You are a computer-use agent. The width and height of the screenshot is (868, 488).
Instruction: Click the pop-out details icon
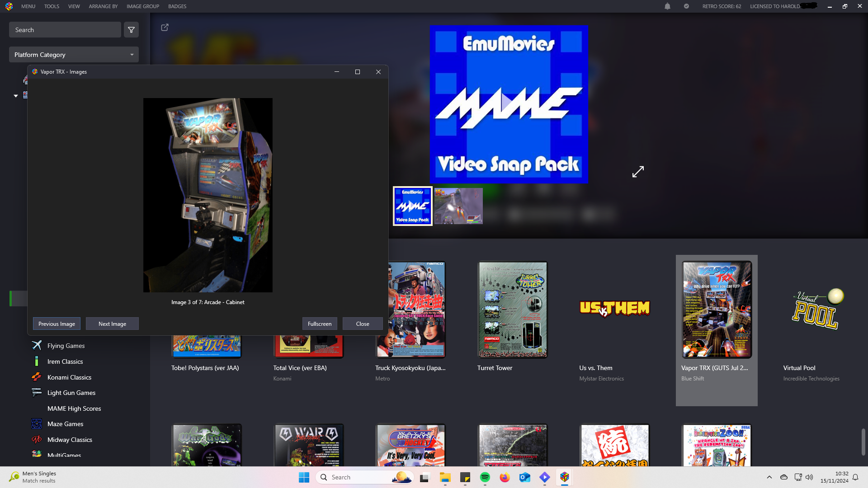coord(165,28)
